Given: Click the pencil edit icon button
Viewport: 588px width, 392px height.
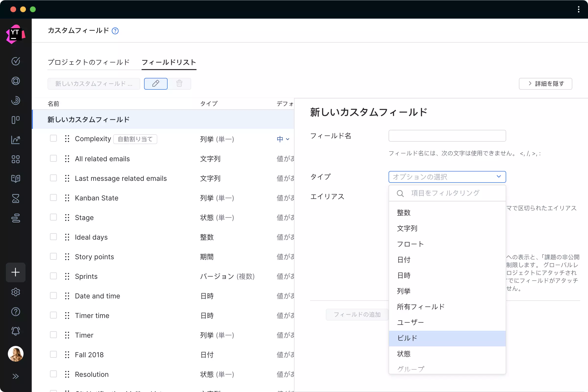Looking at the screenshot, I should (x=156, y=84).
